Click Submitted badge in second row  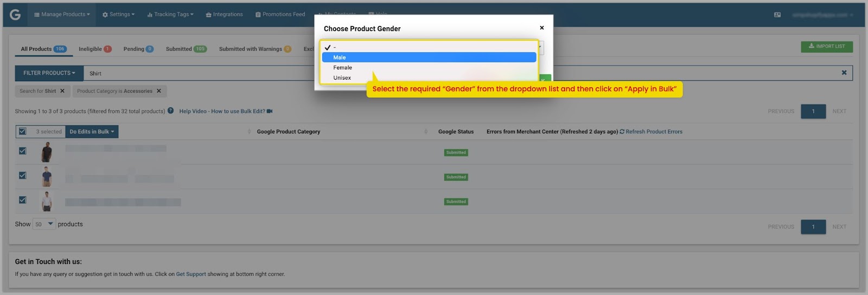click(x=456, y=177)
